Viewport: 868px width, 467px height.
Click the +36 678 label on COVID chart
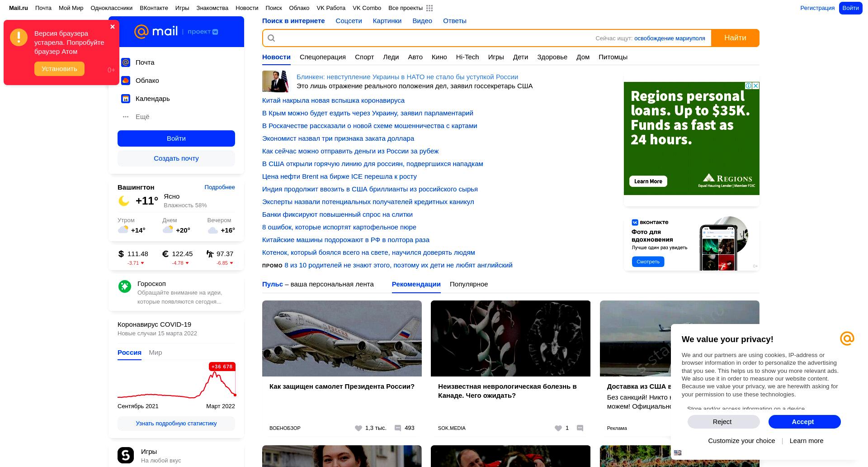(222, 367)
